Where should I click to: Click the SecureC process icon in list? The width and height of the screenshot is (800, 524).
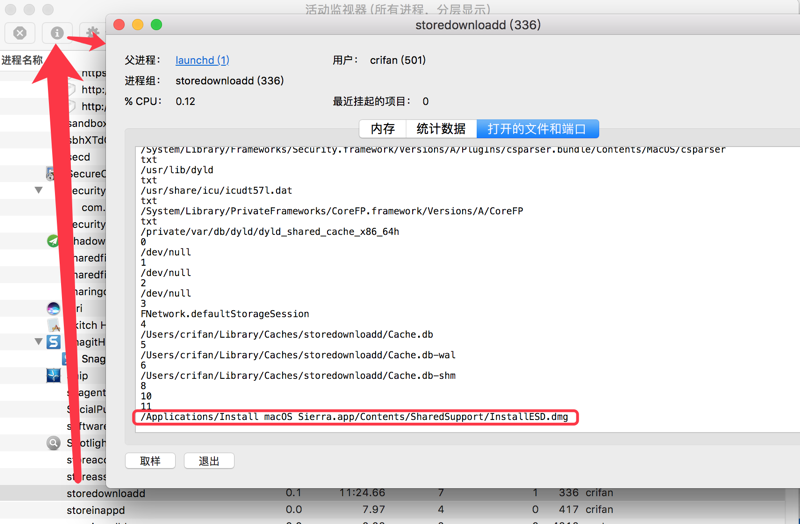click(x=51, y=173)
